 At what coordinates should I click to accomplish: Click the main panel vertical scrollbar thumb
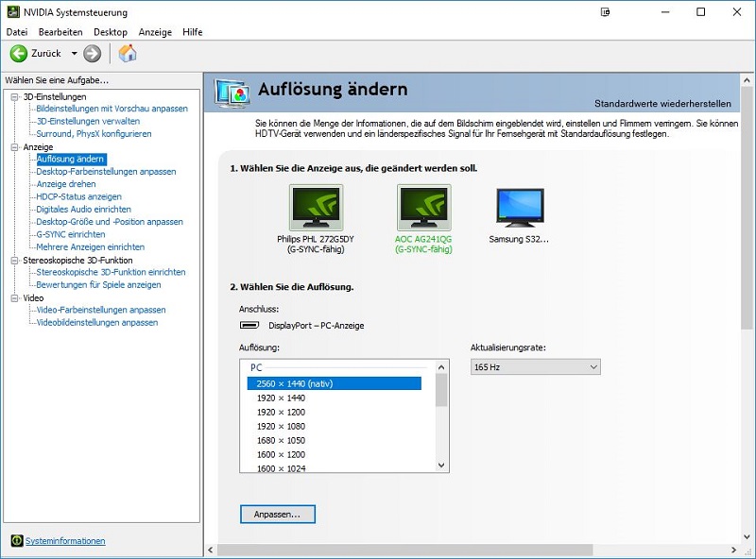coord(747,208)
